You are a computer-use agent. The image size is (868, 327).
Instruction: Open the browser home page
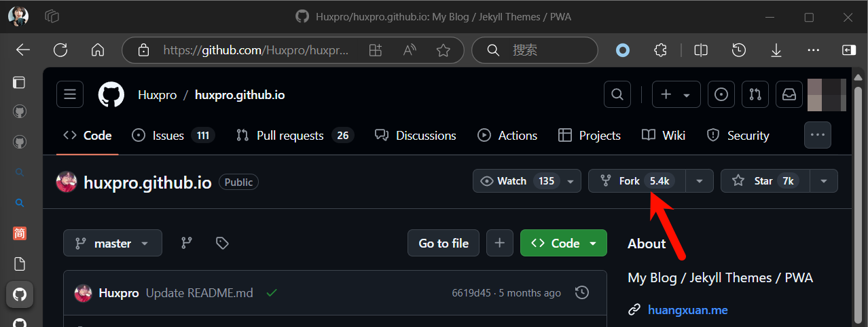click(x=98, y=50)
